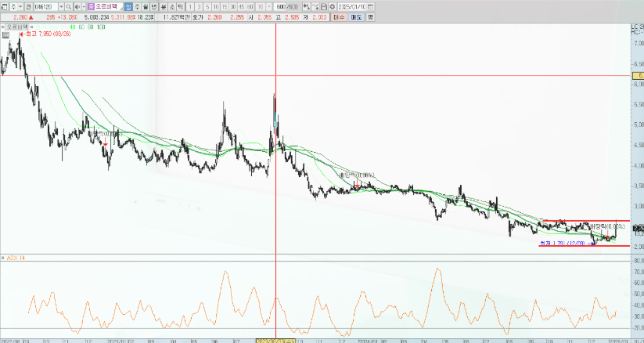Click the panel layout icon at far left
644x343 pixels.
click(x=4, y=7)
